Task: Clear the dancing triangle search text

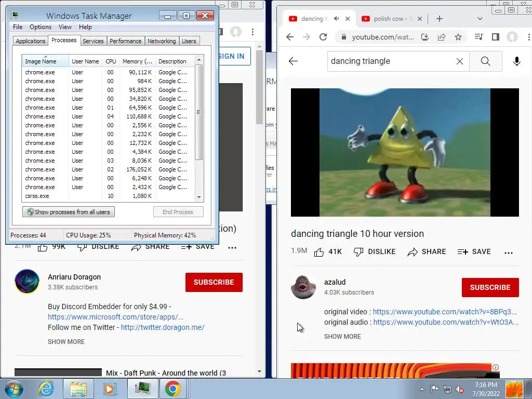Action: [x=460, y=61]
